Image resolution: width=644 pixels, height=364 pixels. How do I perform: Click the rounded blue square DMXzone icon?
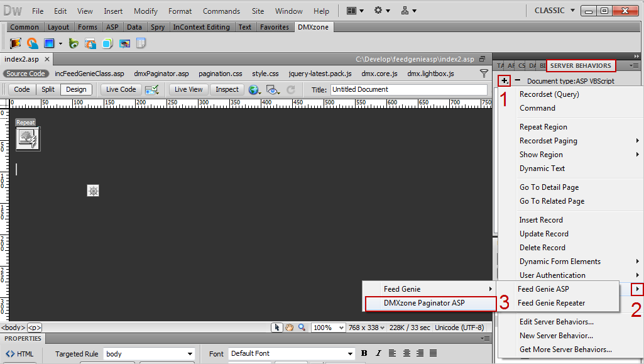pos(107,43)
